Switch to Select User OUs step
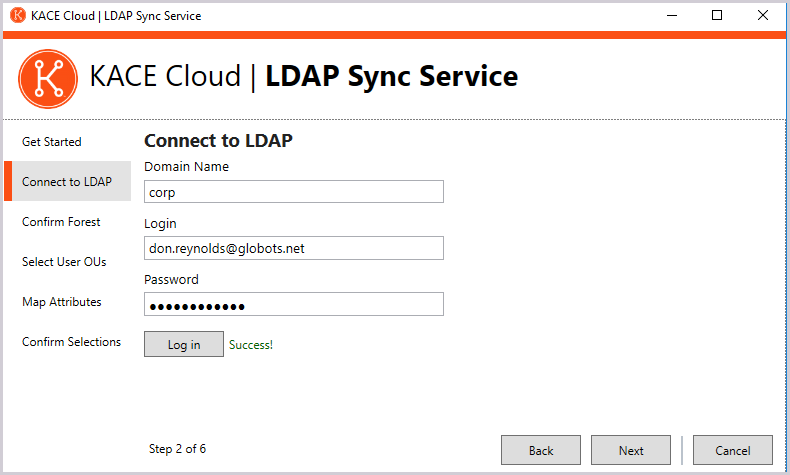Screen dimensions: 790x475 (x=64, y=262)
